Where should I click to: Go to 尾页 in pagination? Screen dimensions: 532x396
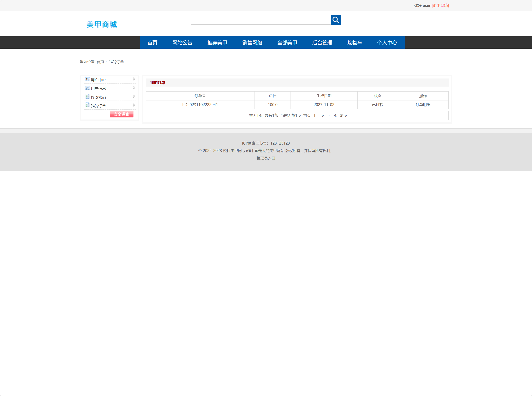tap(343, 115)
